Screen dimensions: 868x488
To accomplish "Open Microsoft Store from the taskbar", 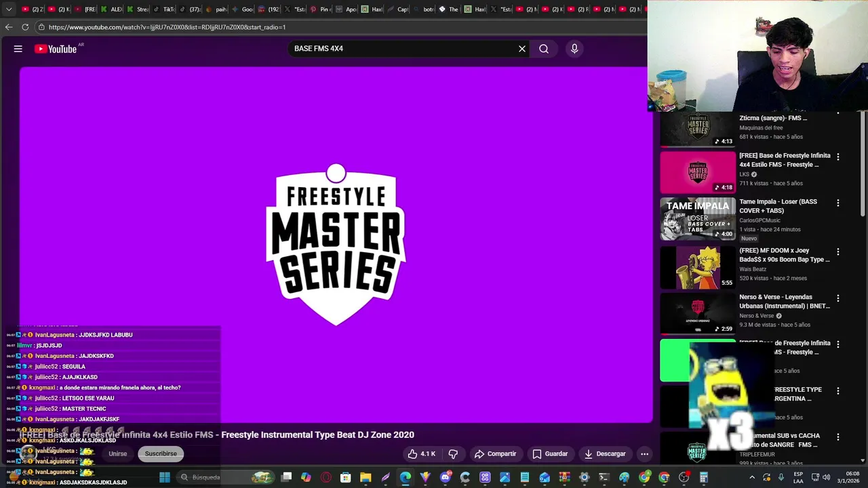I will click(346, 477).
